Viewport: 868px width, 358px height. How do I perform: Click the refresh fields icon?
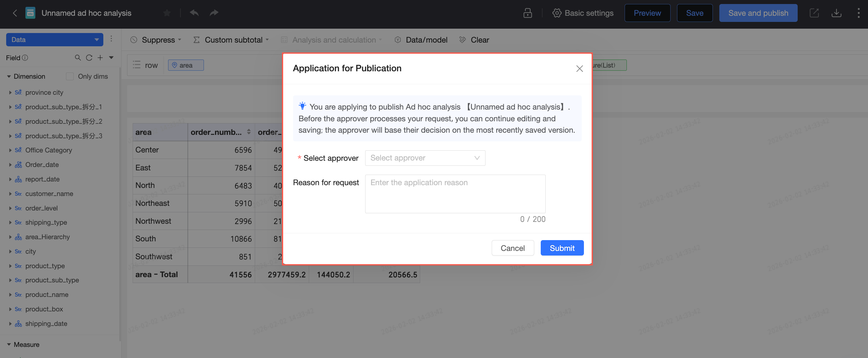89,58
